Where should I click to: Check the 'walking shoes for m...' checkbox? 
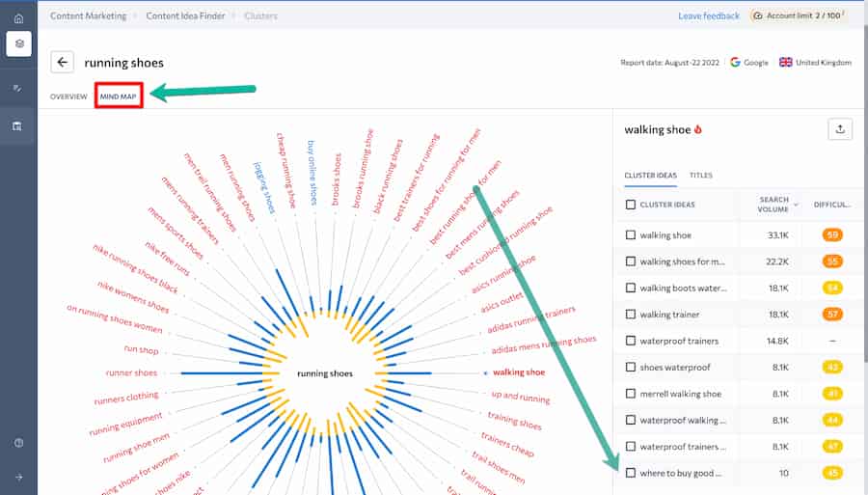(x=630, y=261)
